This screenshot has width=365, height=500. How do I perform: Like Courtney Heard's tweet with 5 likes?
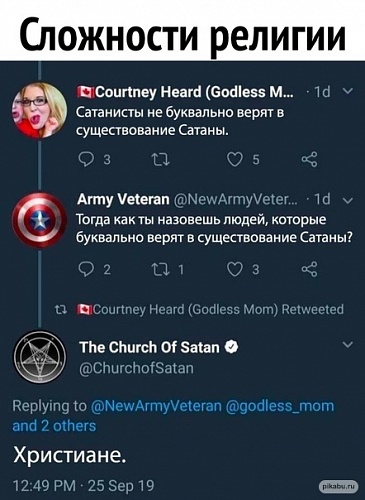click(x=235, y=160)
